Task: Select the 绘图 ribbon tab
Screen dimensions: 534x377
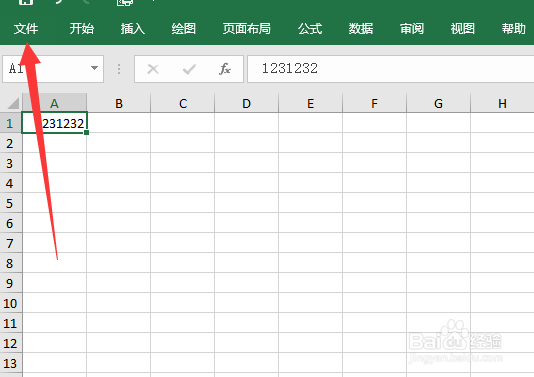Action: 184,29
